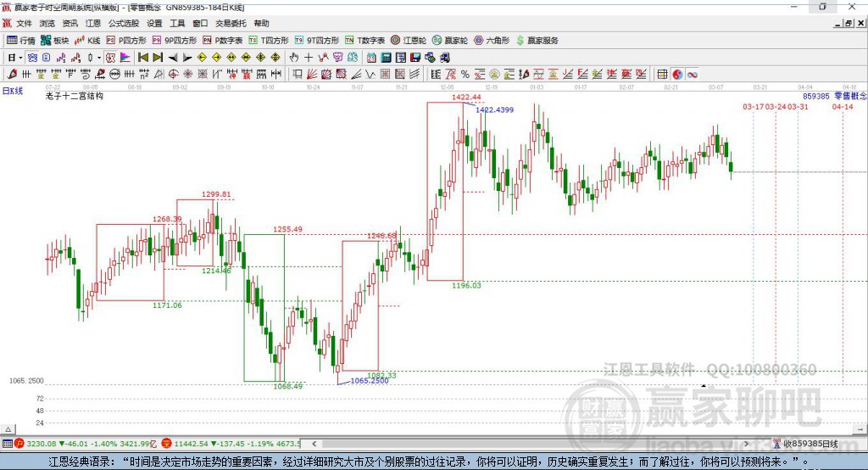Image resolution: width=868 pixels, height=470 pixels.
Task: Select the hand pan tool
Action: point(294,58)
